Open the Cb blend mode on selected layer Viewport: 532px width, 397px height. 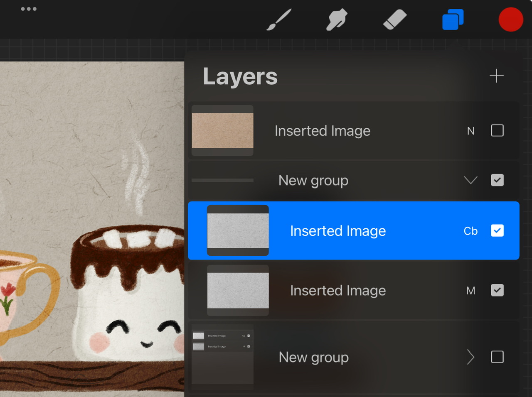point(470,231)
